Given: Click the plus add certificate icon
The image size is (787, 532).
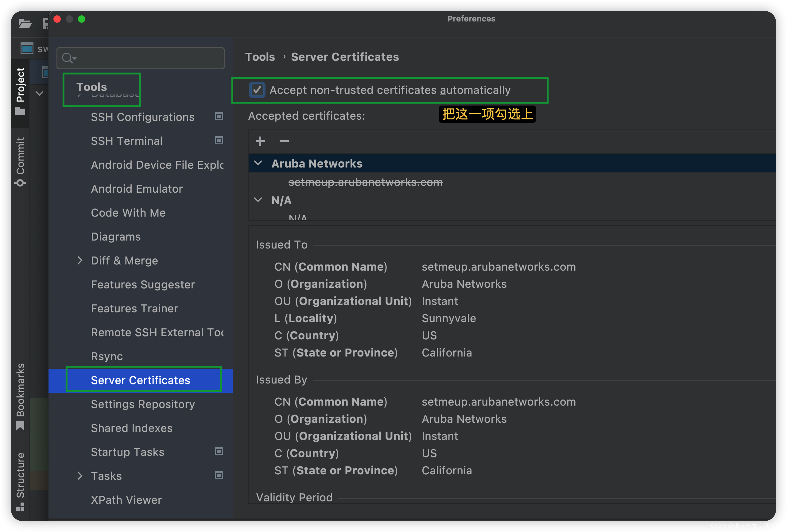Looking at the screenshot, I should 260,141.
